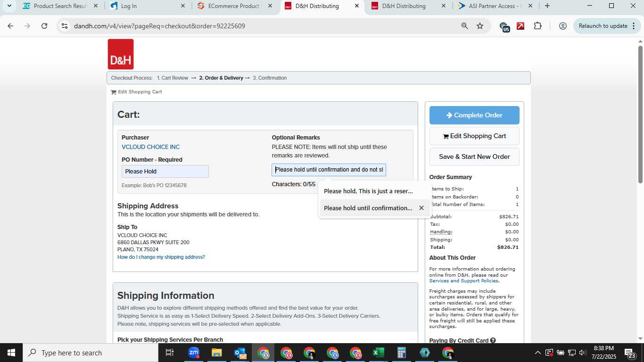The width and height of the screenshot is (644, 362).
Task: Show hidden system tray icons
Action: pyautogui.click(x=538, y=353)
